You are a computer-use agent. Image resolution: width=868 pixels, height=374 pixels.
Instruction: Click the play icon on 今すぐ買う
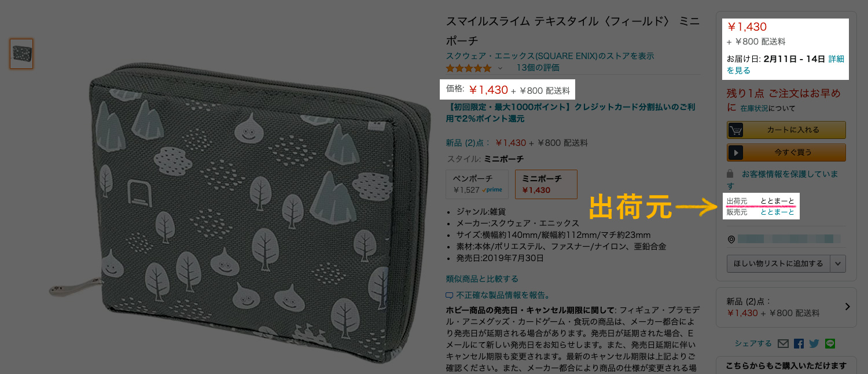(x=735, y=152)
